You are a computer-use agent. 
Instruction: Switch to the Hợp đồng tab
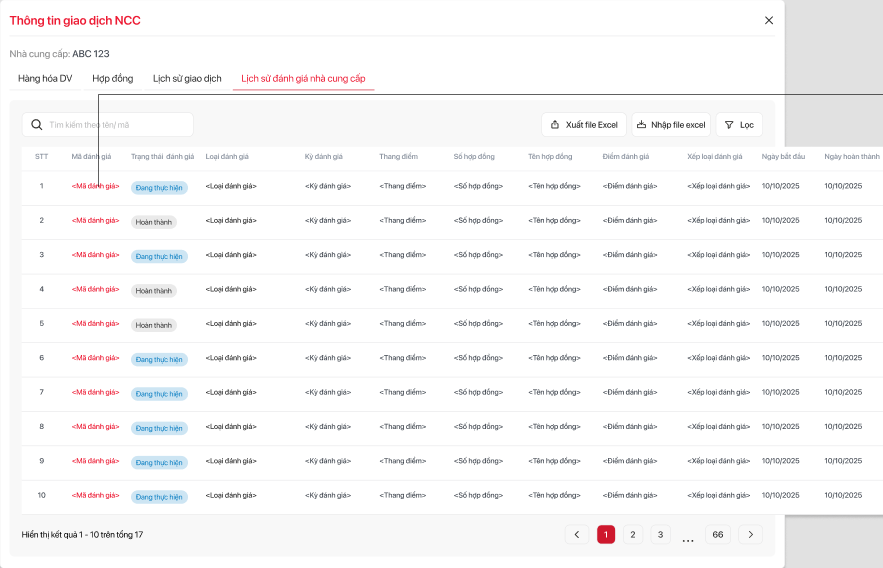[112, 78]
